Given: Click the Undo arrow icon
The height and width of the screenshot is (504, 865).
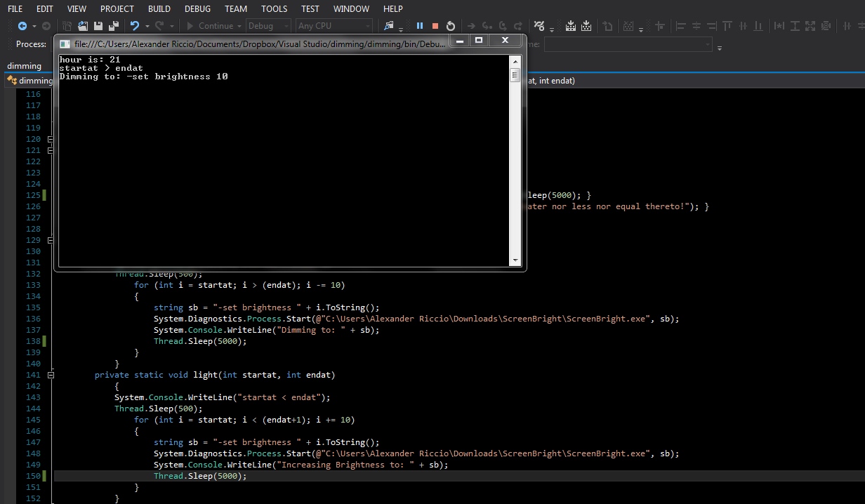Looking at the screenshot, I should pyautogui.click(x=134, y=26).
